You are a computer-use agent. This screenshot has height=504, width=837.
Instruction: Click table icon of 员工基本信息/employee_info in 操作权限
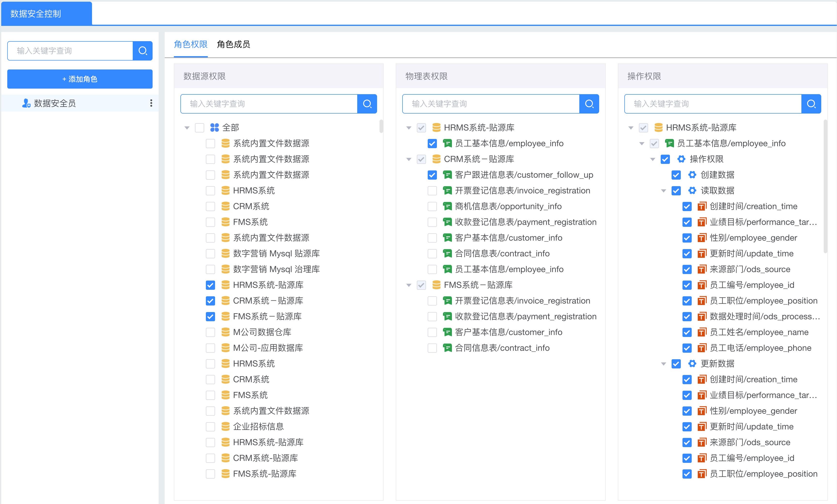pos(669,143)
